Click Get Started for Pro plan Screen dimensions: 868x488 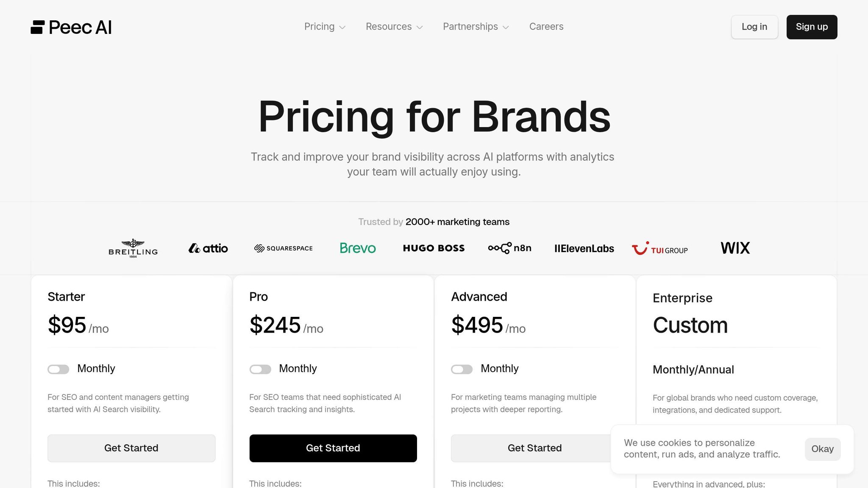click(333, 448)
